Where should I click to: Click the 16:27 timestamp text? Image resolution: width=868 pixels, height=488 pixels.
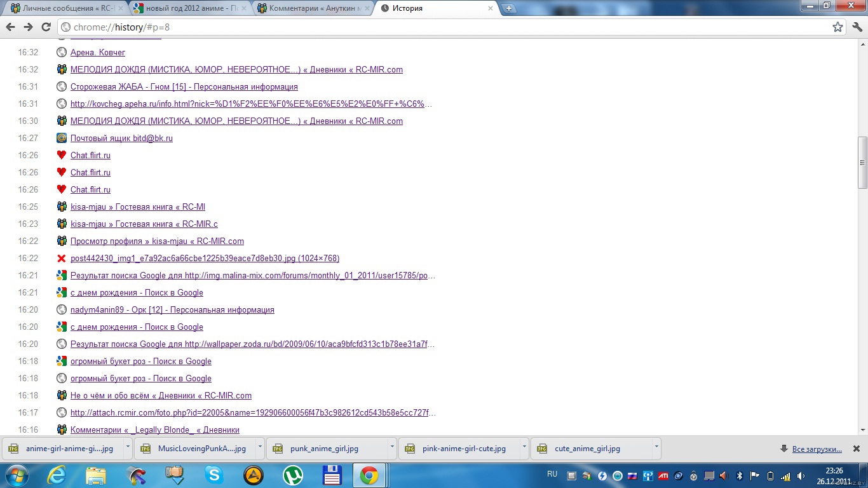click(x=28, y=139)
